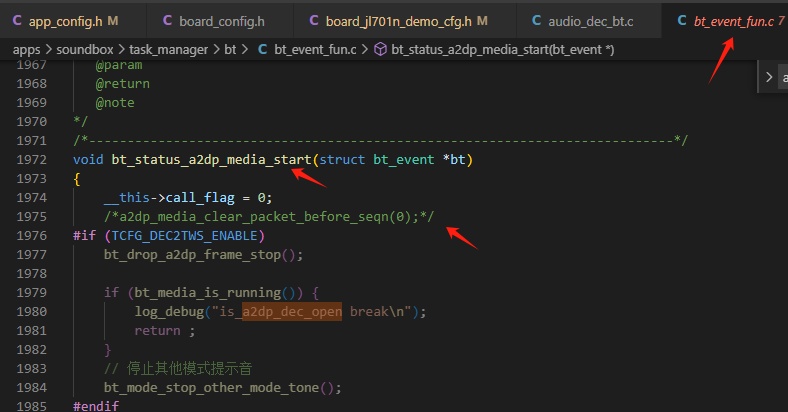Open the bt breadcrumb folder
This screenshot has height=412, width=788.
230,50
